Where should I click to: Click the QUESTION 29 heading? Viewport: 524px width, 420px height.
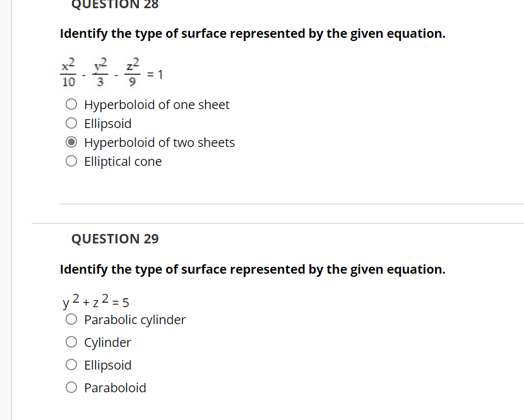(x=114, y=238)
